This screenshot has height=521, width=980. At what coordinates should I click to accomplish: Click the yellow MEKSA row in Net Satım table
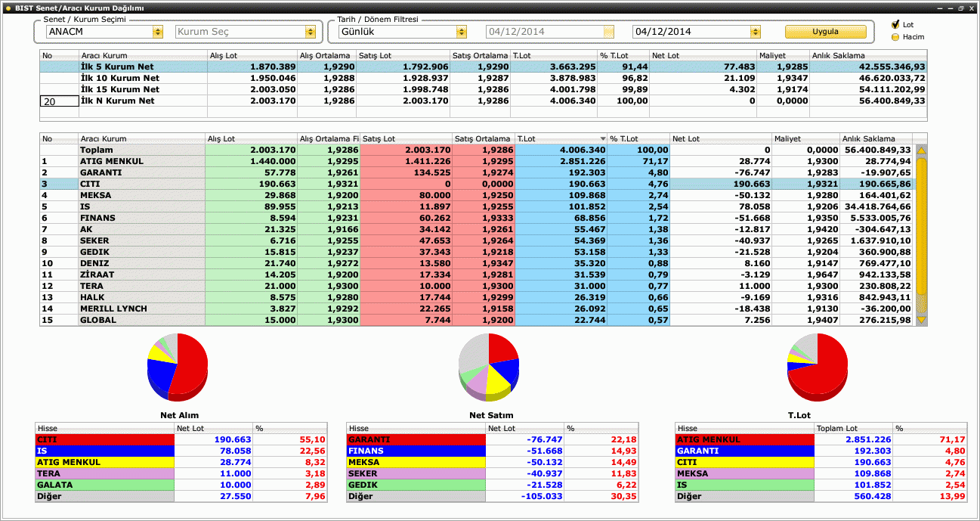(492, 462)
